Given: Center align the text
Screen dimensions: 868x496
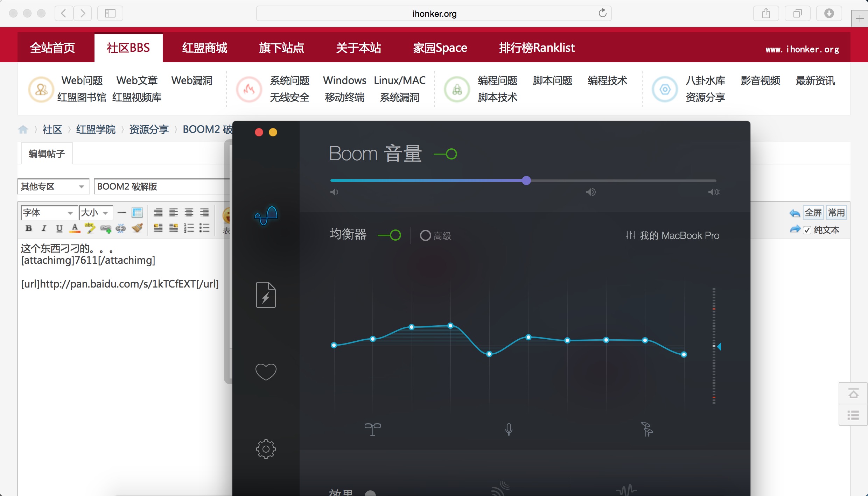Looking at the screenshot, I should click(x=189, y=212).
